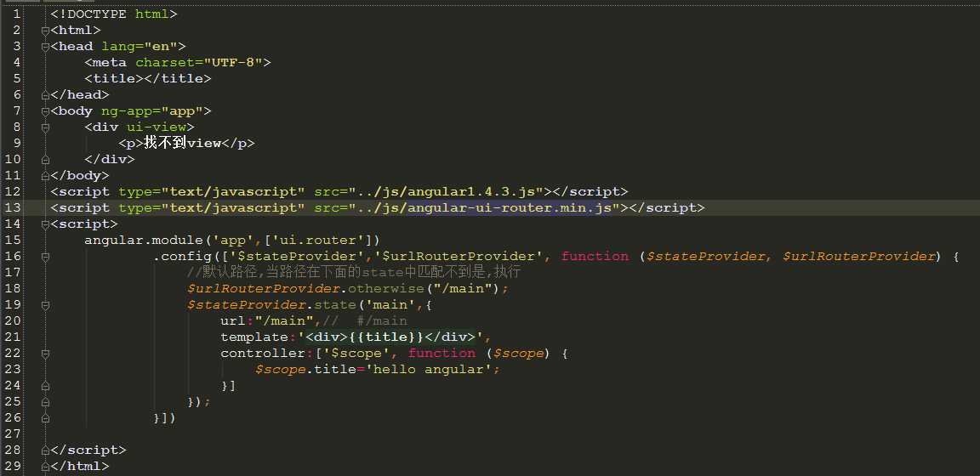
Task: Click the function keyword on line 16
Action: [x=595, y=256]
